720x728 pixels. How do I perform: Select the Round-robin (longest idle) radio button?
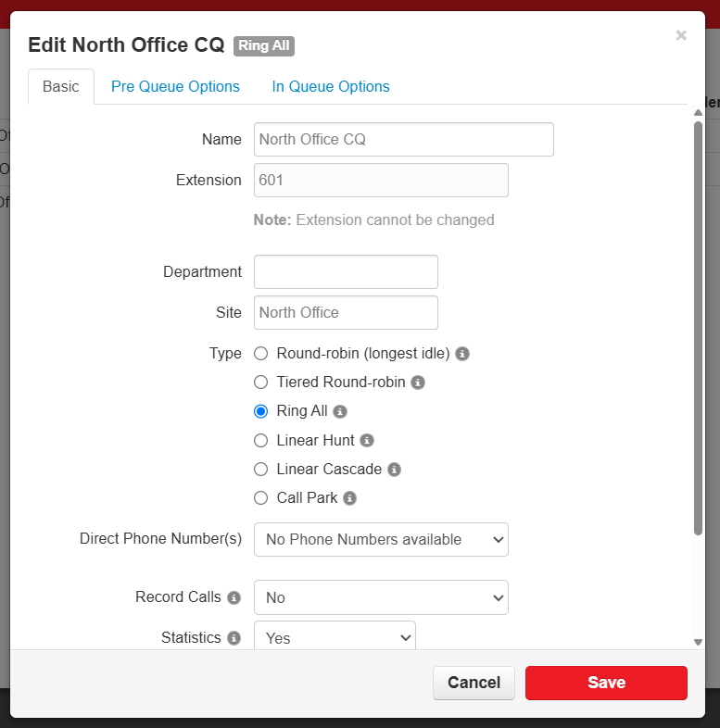point(261,354)
